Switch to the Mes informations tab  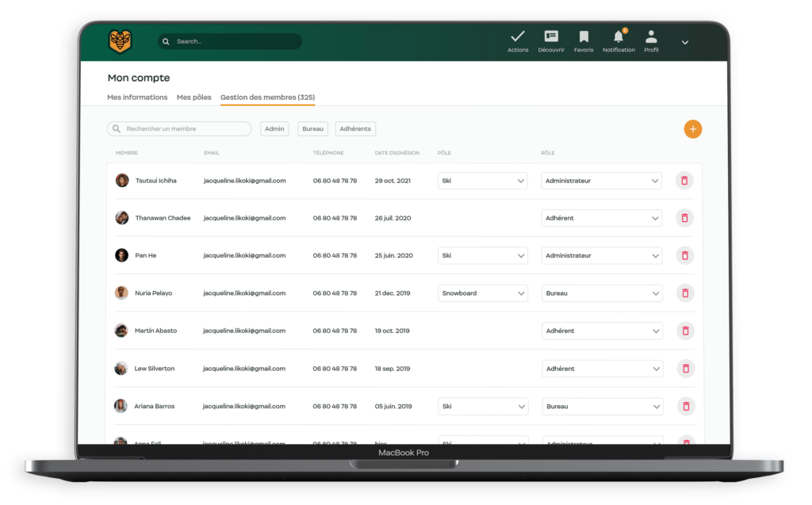(x=137, y=98)
